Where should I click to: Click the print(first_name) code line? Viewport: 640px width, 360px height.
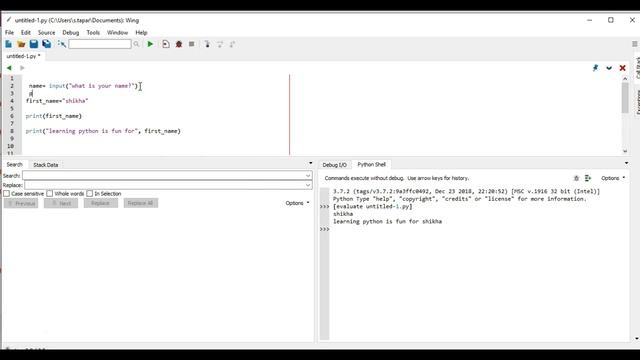pyautogui.click(x=53, y=116)
